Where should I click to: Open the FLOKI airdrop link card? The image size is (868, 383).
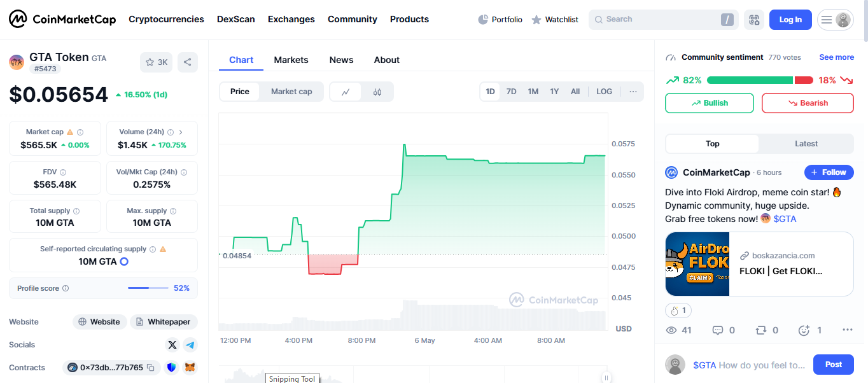click(759, 264)
